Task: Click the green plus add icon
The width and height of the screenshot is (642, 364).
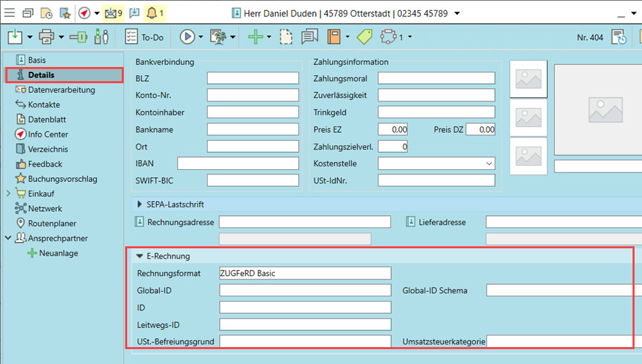Action: (255, 37)
